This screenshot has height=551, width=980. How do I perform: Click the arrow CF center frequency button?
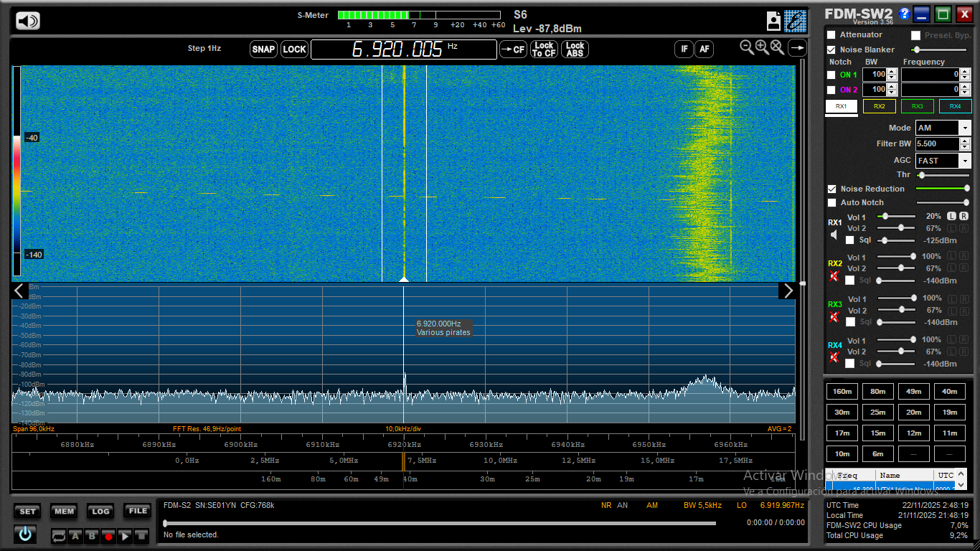513,49
